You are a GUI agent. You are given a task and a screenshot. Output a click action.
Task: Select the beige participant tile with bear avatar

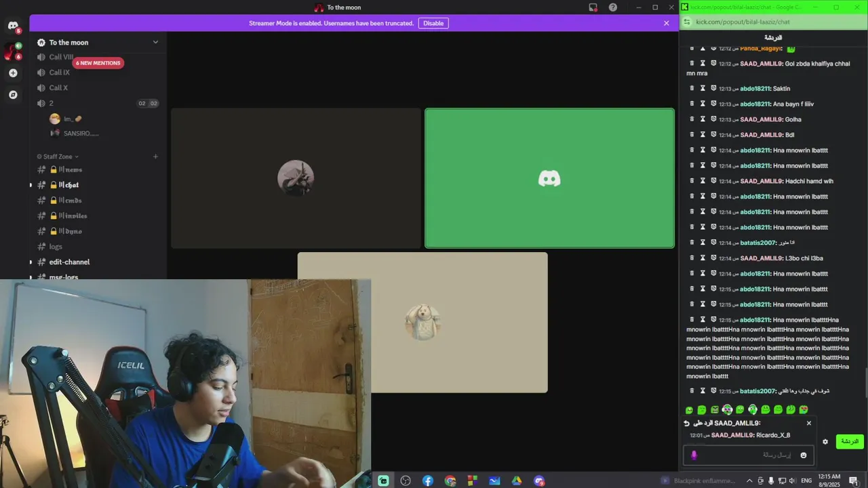[x=422, y=322]
